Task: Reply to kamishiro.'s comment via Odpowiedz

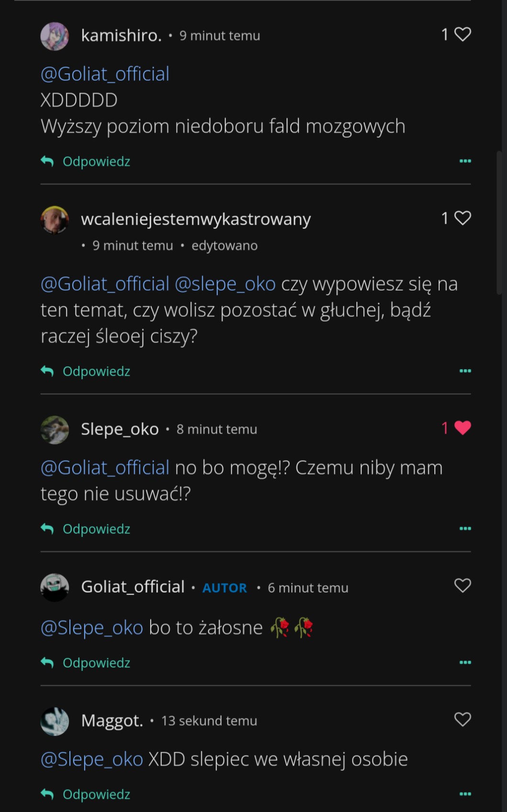Action: click(96, 162)
